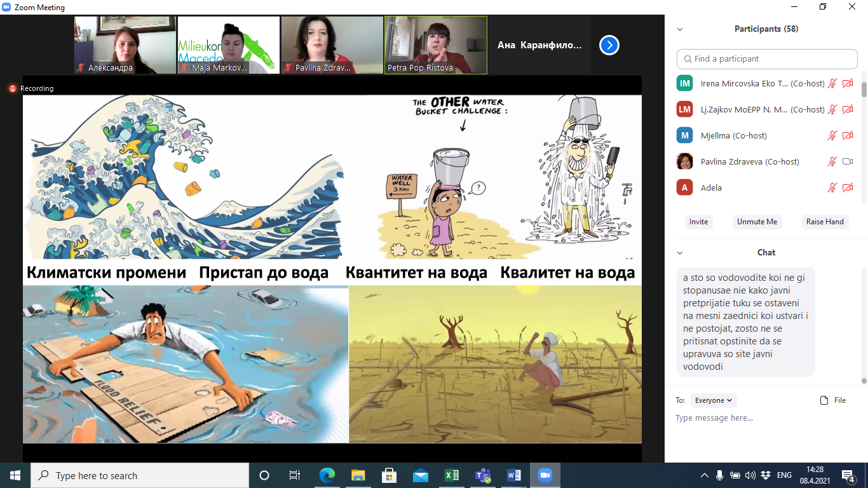Open the chat recipient Everyone dropdown
Viewport: 868px width, 488px height.
click(x=714, y=400)
